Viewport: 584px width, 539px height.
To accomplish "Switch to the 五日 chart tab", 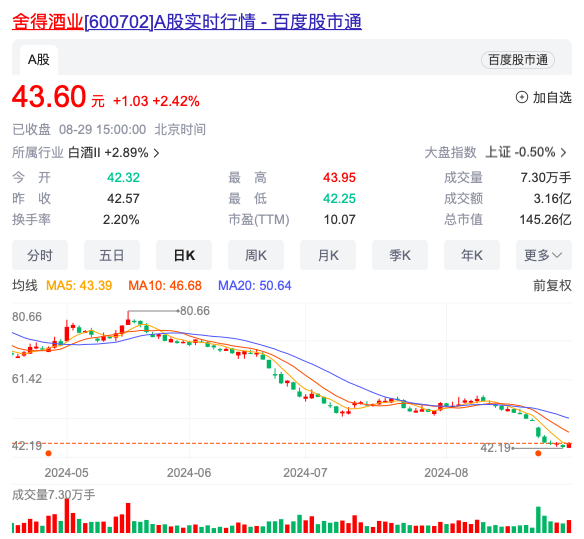I will tap(112, 255).
